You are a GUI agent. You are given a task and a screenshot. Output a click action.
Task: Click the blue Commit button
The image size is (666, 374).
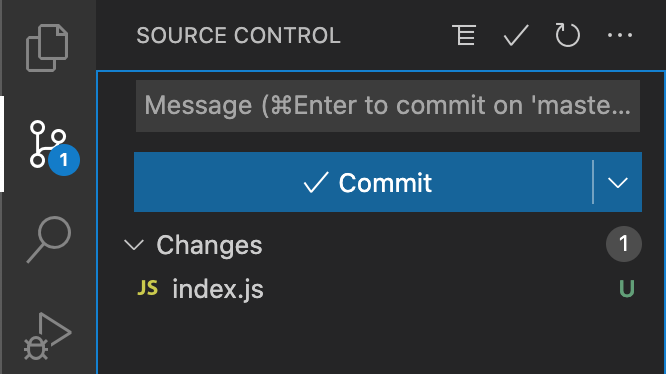pos(363,182)
